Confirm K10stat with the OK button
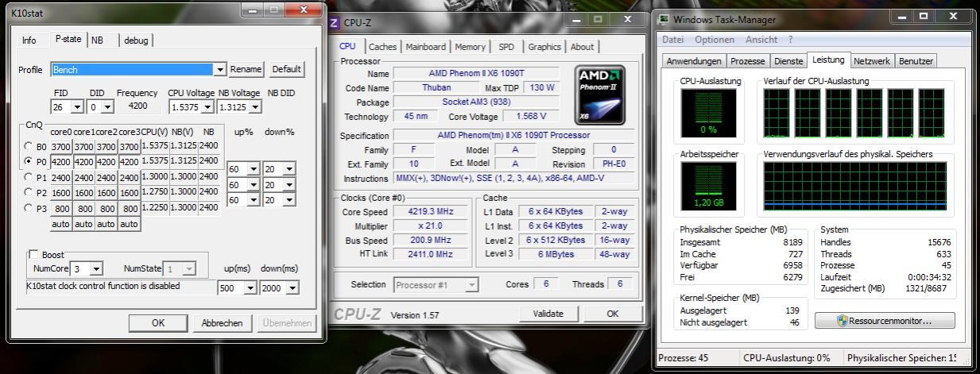Image resolution: width=980 pixels, height=374 pixels. click(x=158, y=323)
